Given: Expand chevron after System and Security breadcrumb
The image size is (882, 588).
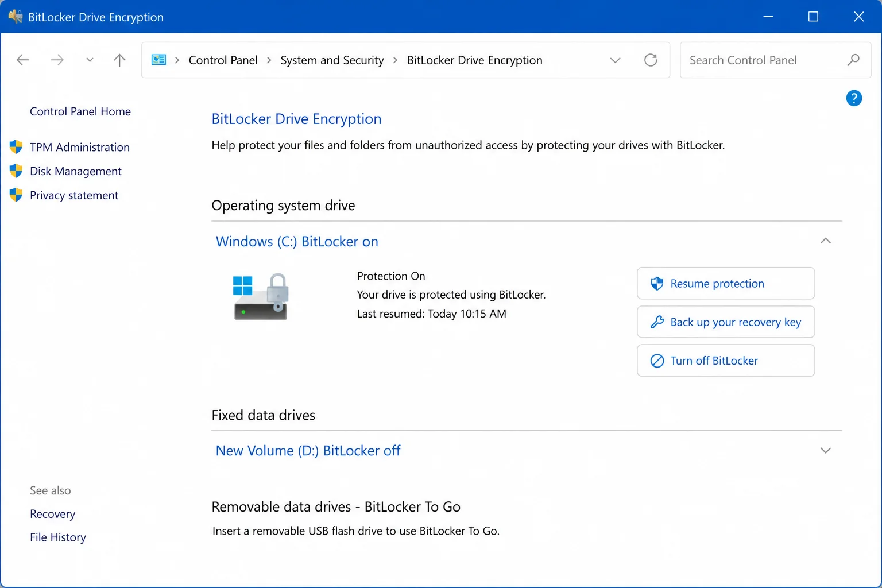Looking at the screenshot, I should coord(395,60).
